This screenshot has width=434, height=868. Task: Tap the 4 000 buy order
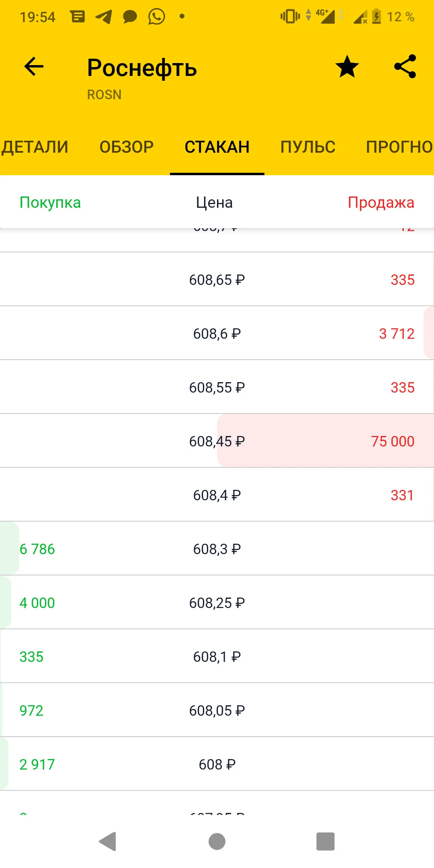pyautogui.click(x=37, y=603)
